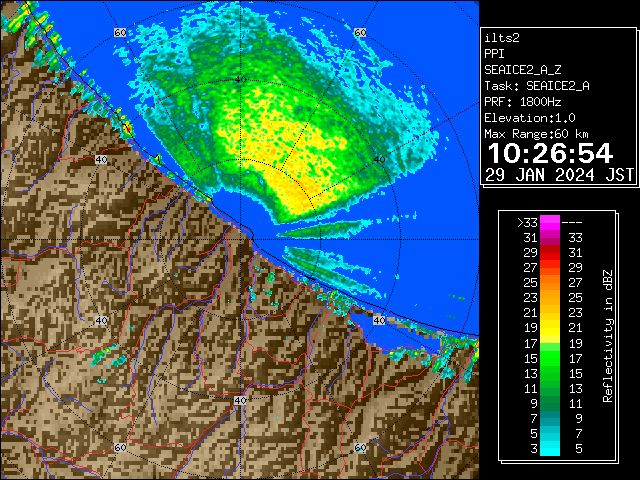This screenshot has width=640, height=480.
Task: Select the orange 25–27 dBZ legend swatch
Action: pyautogui.click(x=550, y=283)
